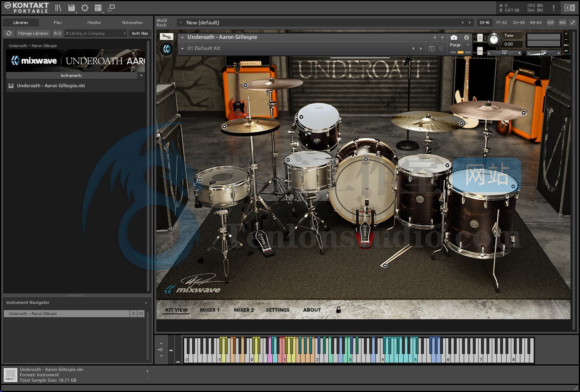Open the high rack tom menu marker
This screenshot has width=580, height=392.
301,117
